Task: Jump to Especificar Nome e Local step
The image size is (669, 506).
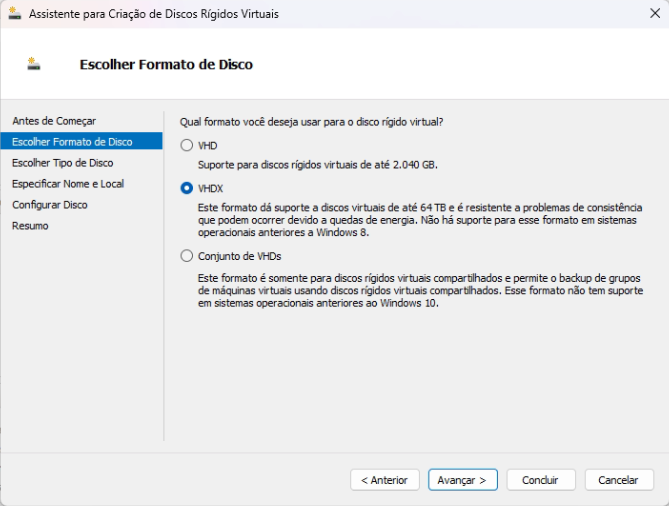Action: pos(68,184)
